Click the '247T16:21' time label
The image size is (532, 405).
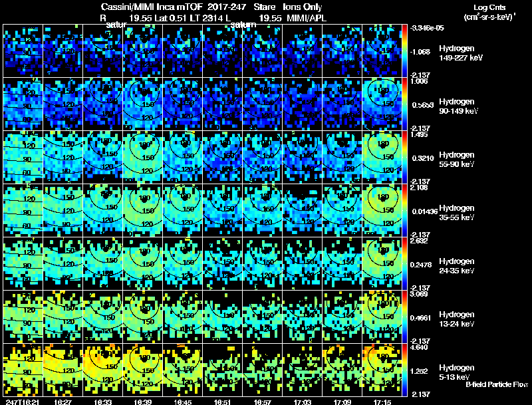coord(23,402)
